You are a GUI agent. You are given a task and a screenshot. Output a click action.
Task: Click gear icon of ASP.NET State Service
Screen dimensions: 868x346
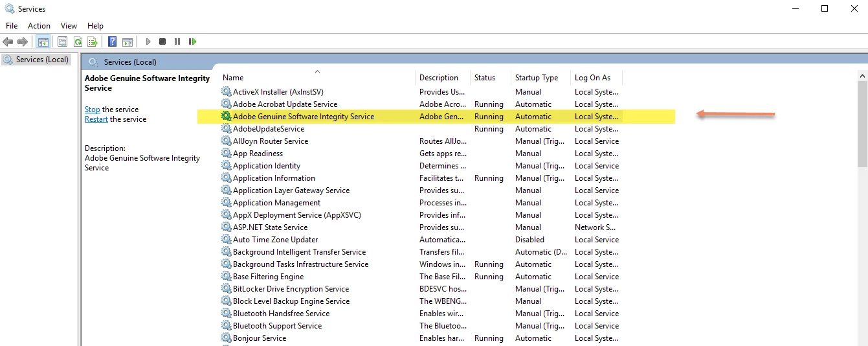[x=227, y=227]
